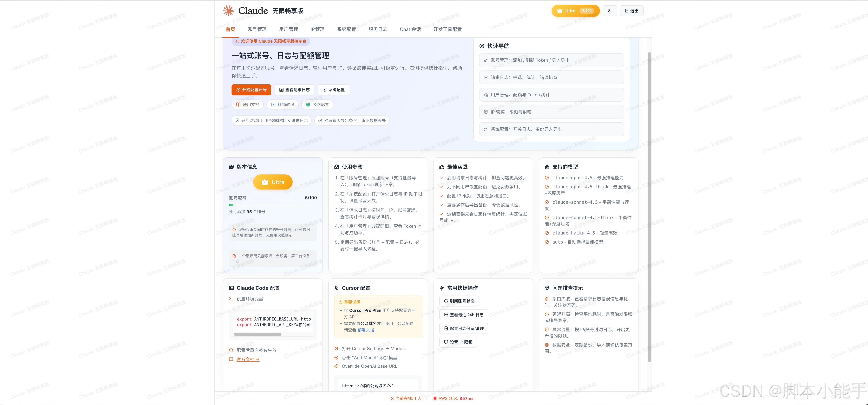
Task: Select the 设置 IP 限频 quick action
Action: (458, 342)
